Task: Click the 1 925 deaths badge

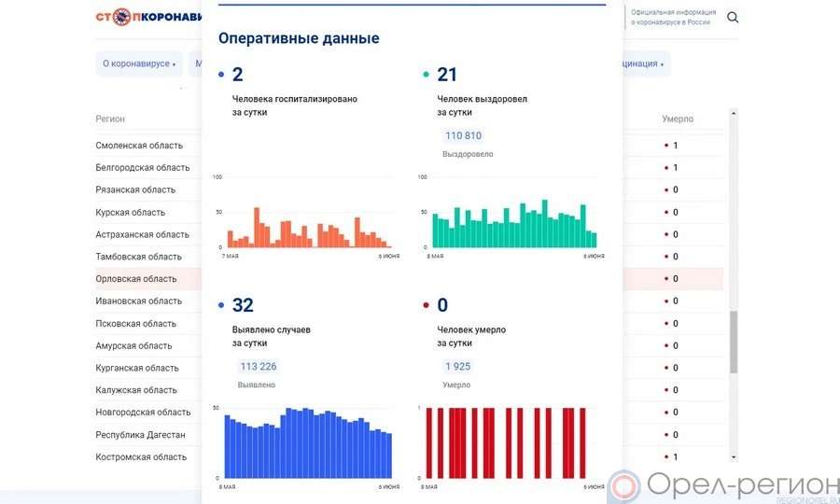Action: (x=457, y=366)
